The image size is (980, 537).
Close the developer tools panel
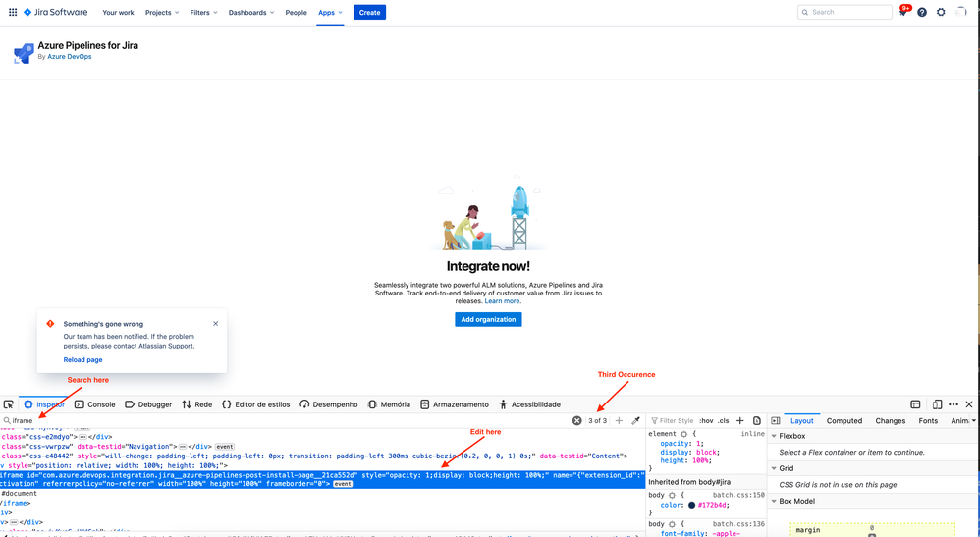[969, 404]
